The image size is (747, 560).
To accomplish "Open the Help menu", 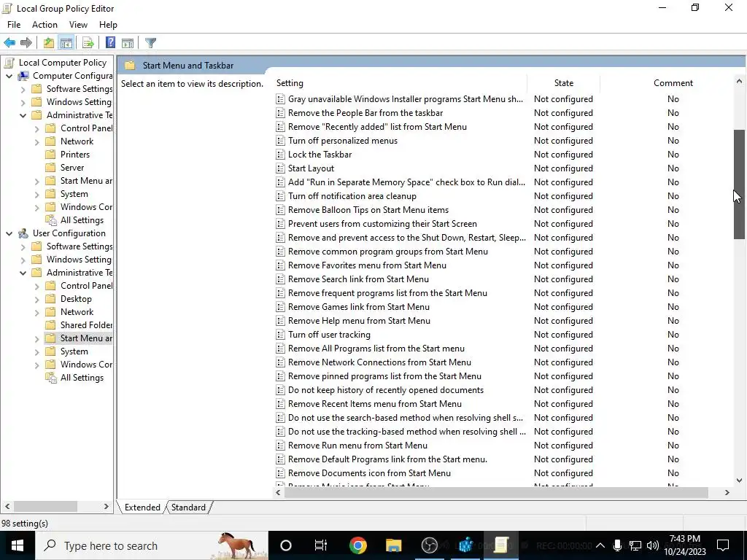I will pyautogui.click(x=108, y=25).
